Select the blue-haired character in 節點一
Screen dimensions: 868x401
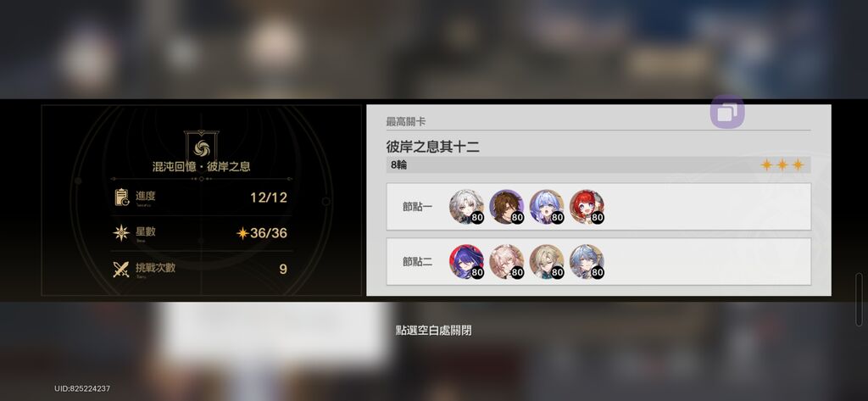pyautogui.click(x=547, y=207)
